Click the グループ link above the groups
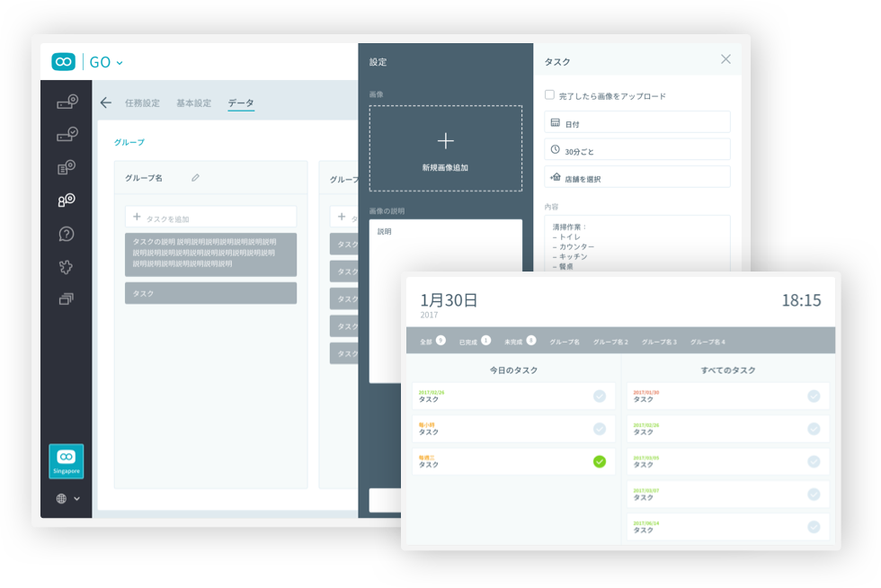881x588 pixels. coord(129,142)
